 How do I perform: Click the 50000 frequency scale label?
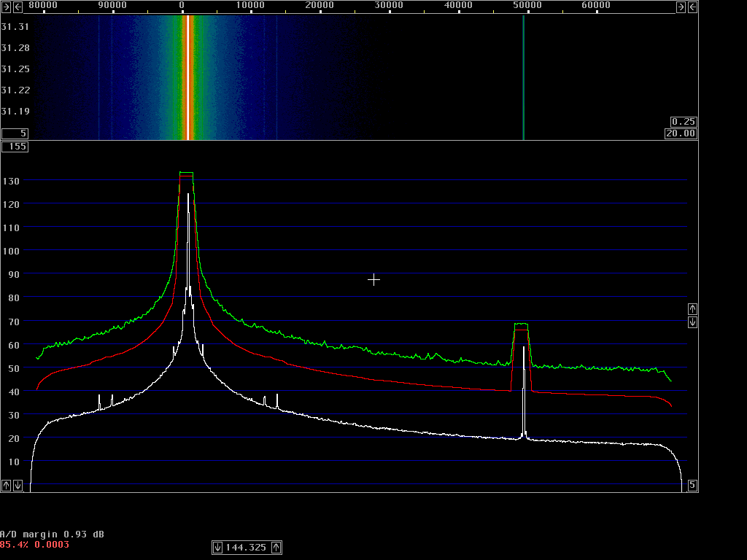tap(527, 5)
